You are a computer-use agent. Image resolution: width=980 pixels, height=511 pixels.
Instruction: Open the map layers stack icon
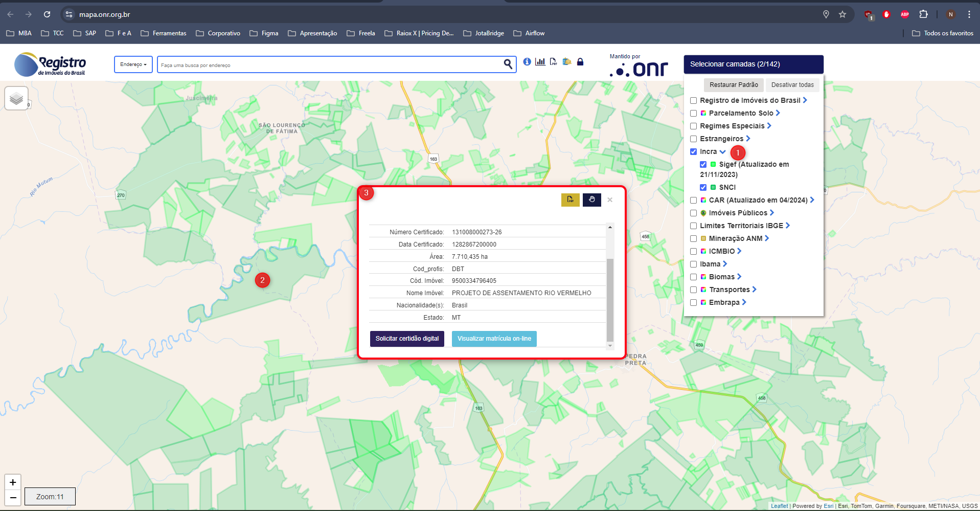(16, 98)
